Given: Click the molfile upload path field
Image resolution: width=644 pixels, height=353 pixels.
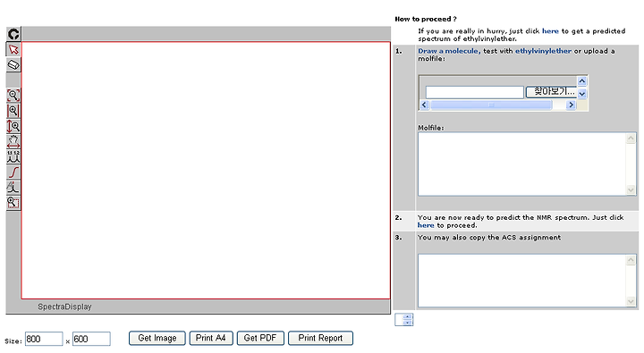Looking at the screenshot, I should pyautogui.click(x=475, y=92).
